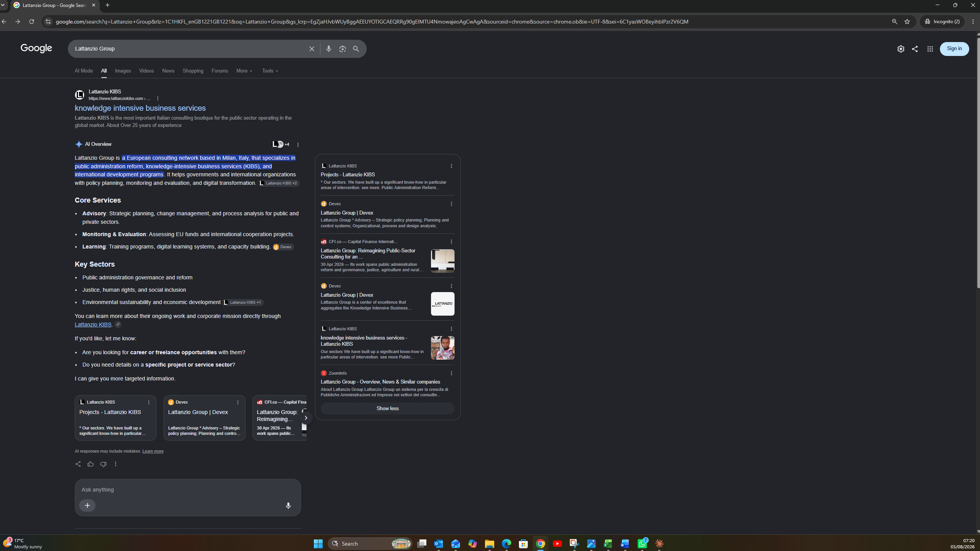Open weather widget showing 17°C
980x551 pixels.
click(22, 544)
